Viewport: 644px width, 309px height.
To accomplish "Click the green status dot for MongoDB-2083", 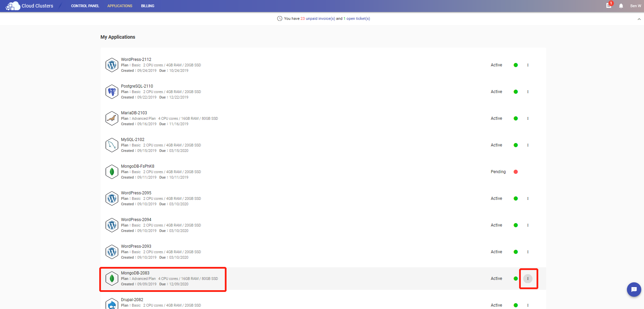I will (x=516, y=279).
